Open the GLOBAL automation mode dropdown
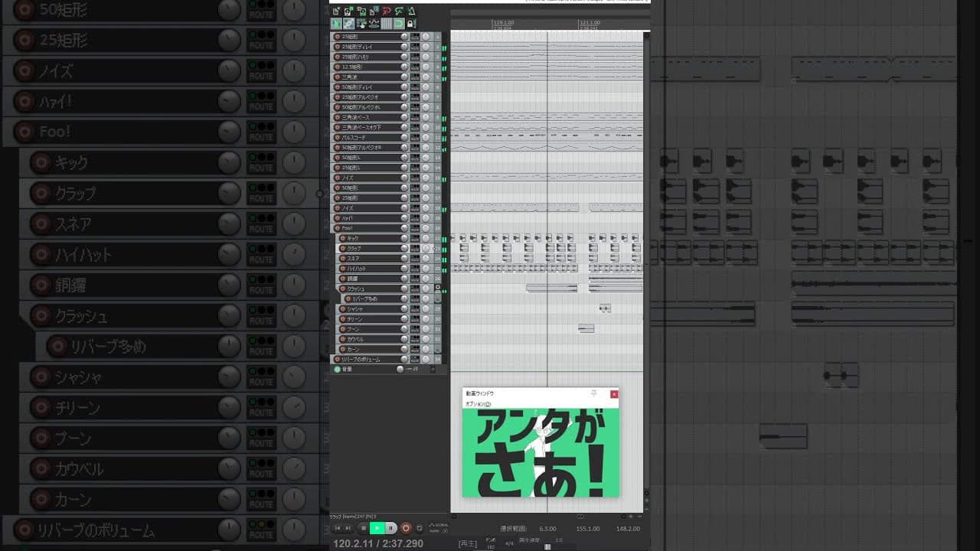The height and width of the screenshot is (551, 980). tap(439, 528)
